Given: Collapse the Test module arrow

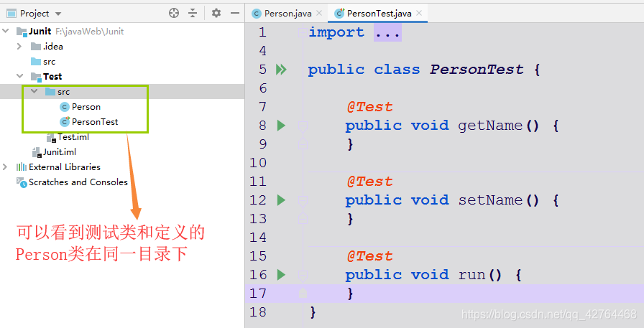Looking at the screenshot, I should tap(19, 76).
